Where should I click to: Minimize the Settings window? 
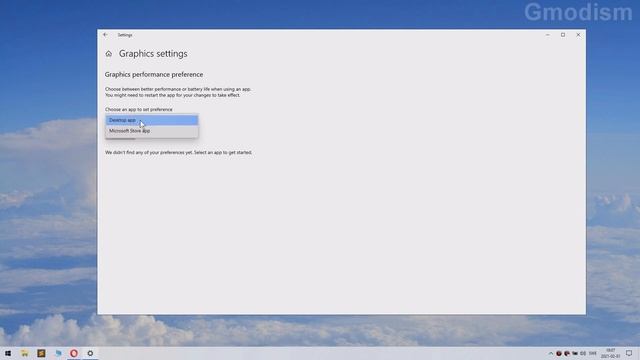(x=548, y=35)
